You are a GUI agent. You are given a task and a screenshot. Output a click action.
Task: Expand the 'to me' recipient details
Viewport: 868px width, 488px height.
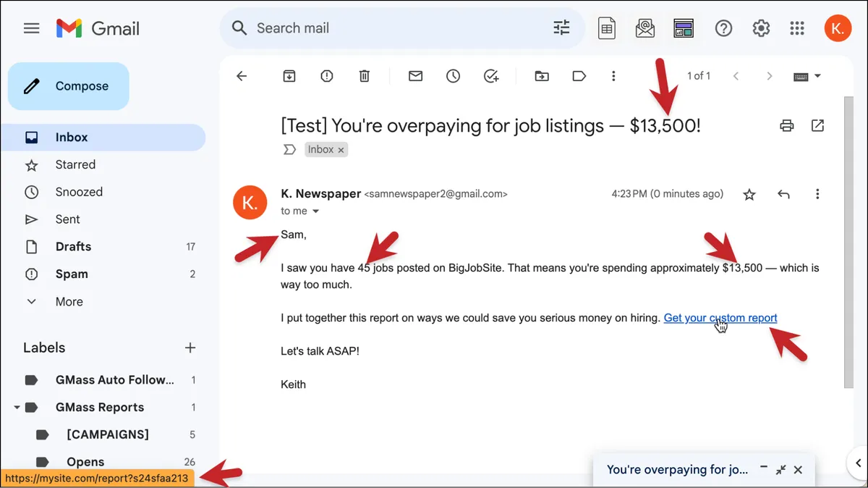click(x=315, y=211)
